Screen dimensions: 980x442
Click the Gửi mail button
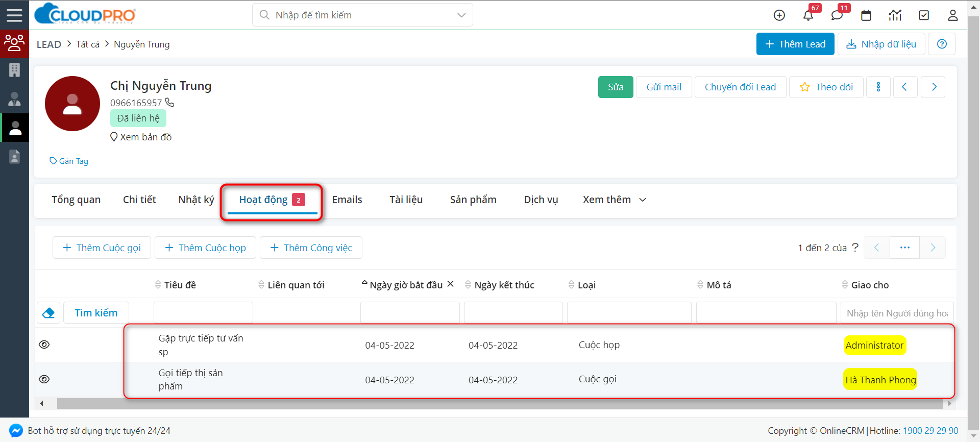[x=664, y=87]
